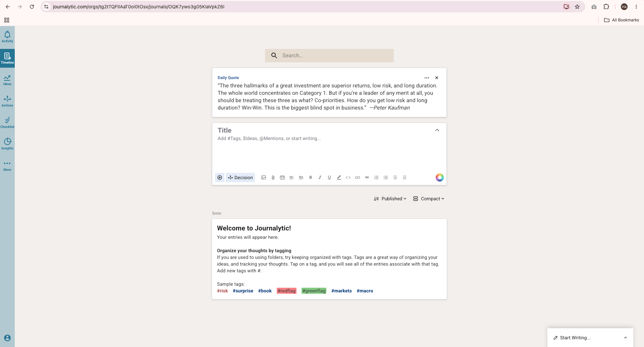Open the Activity bell in sidebar
The image size is (644, 347).
click(7, 37)
